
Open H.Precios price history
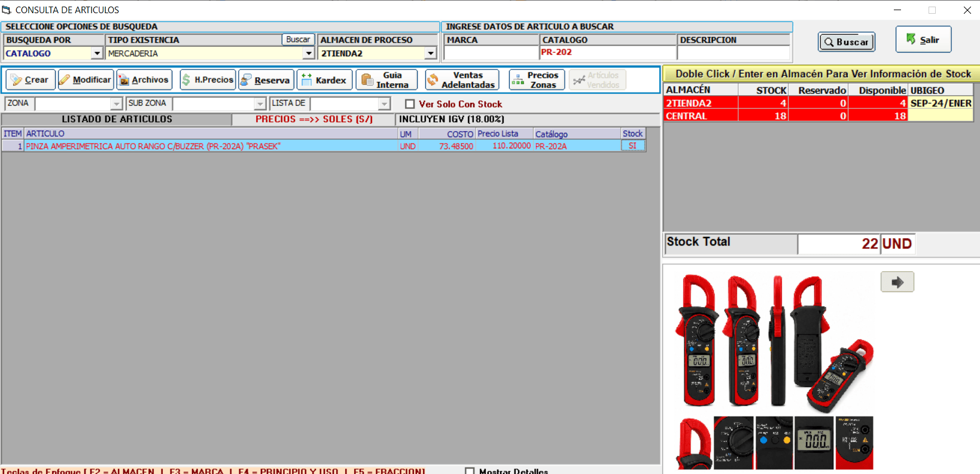[x=208, y=80]
